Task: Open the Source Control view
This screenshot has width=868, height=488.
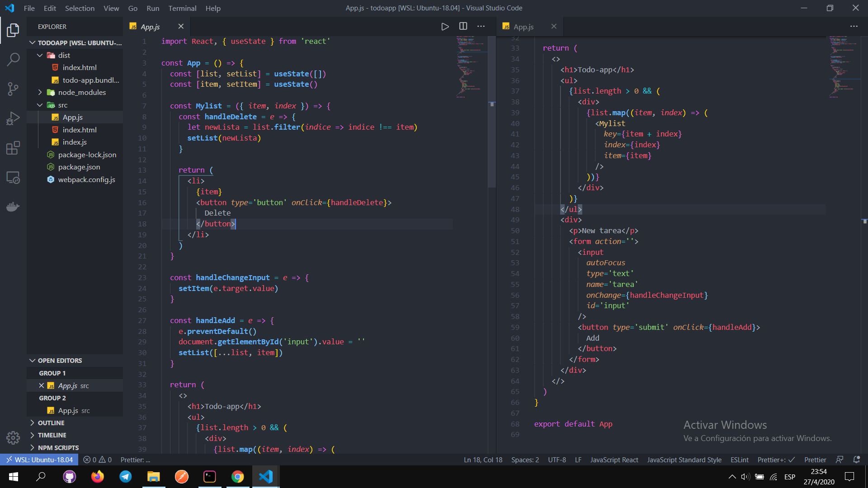Action: point(13,89)
